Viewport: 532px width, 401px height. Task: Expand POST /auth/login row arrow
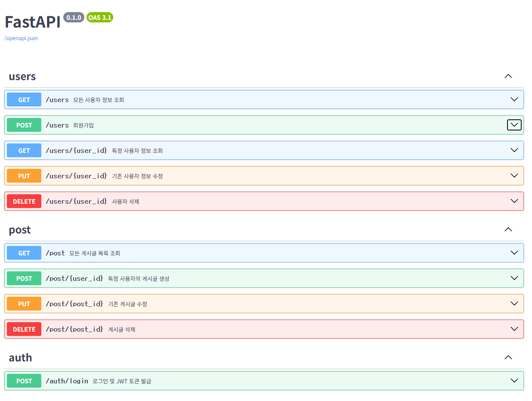coord(514,381)
